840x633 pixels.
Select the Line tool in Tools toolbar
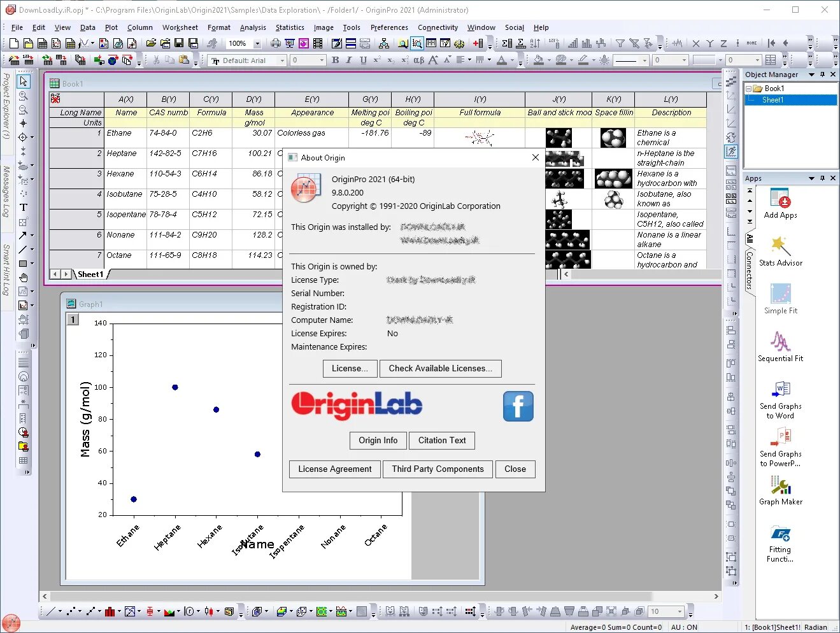pos(23,249)
